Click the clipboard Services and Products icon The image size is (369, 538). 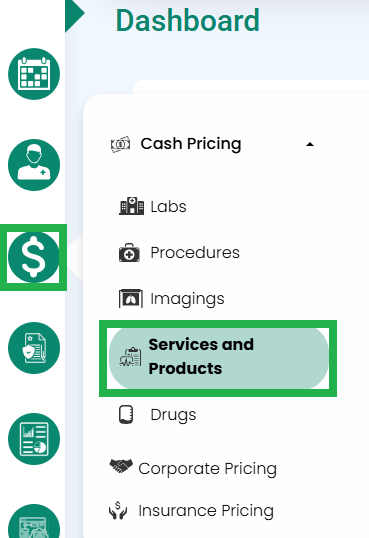point(130,357)
